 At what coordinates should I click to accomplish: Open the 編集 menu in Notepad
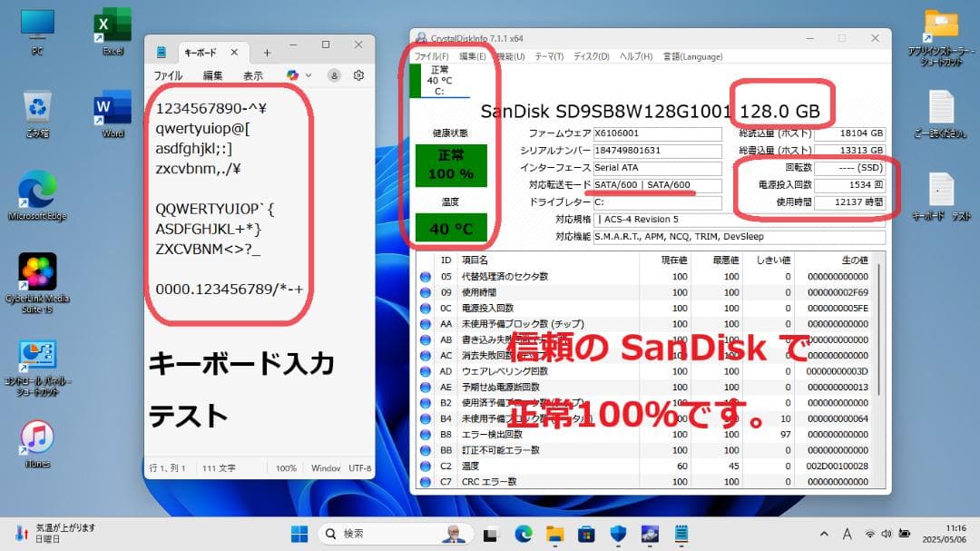(x=212, y=75)
